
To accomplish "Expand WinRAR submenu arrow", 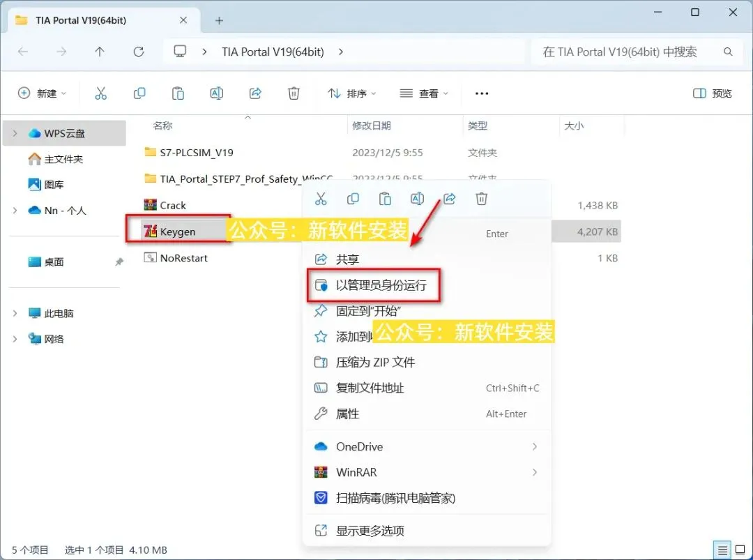I will pyautogui.click(x=535, y=472).
